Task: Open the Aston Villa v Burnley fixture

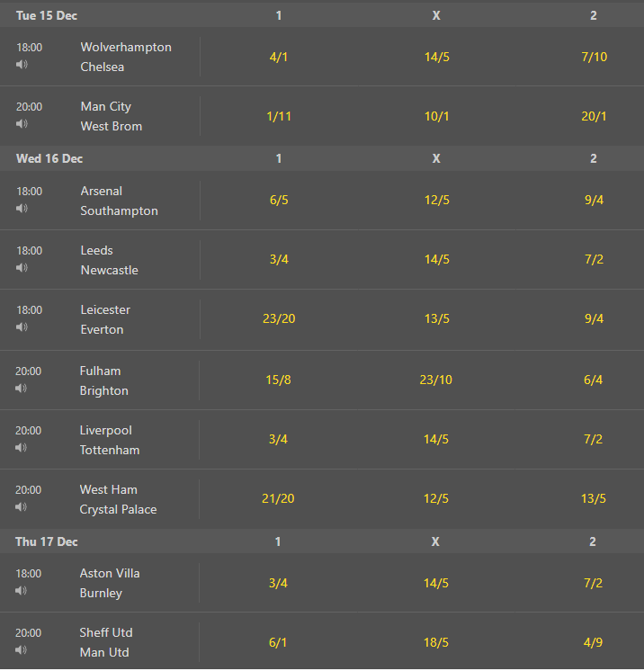Action: pos(110,583)
